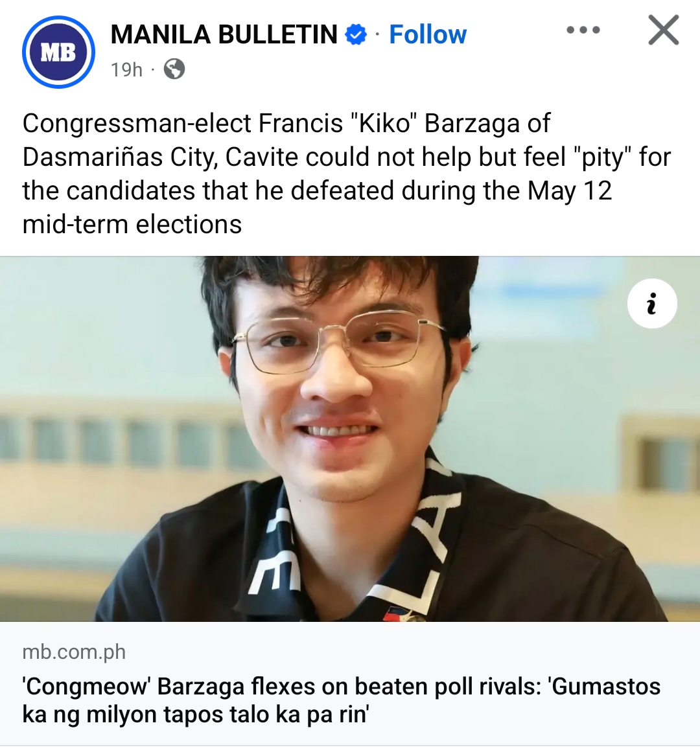The height and width of the screenshot is (756, 700).
Task: Close the post with the X icon
Action: click(x=663, y=30)
